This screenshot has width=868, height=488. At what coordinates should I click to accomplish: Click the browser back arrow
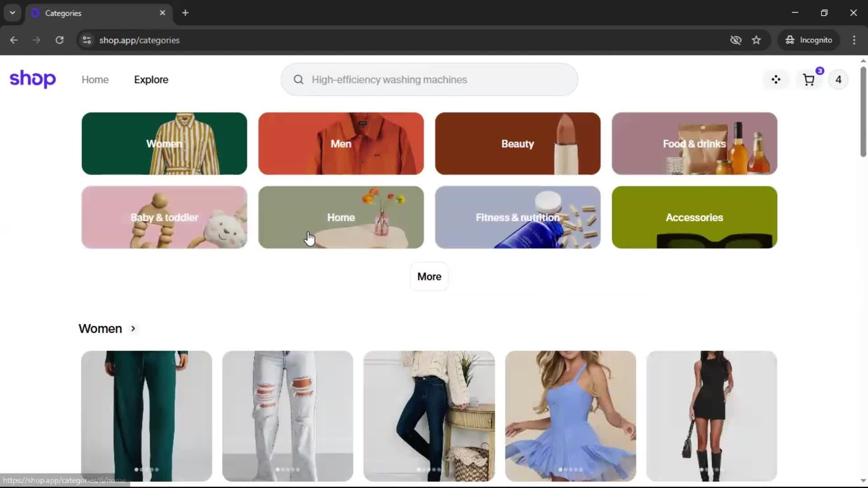14,40
